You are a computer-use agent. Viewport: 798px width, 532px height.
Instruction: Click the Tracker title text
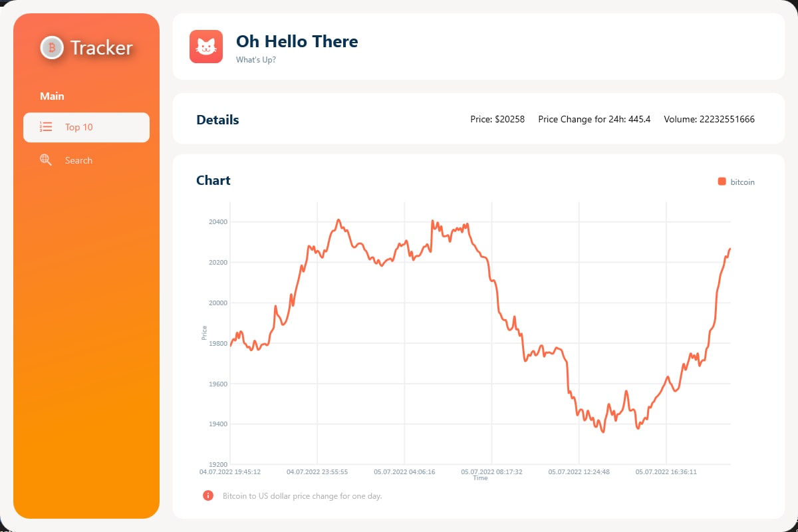click(x=103, y=47)
